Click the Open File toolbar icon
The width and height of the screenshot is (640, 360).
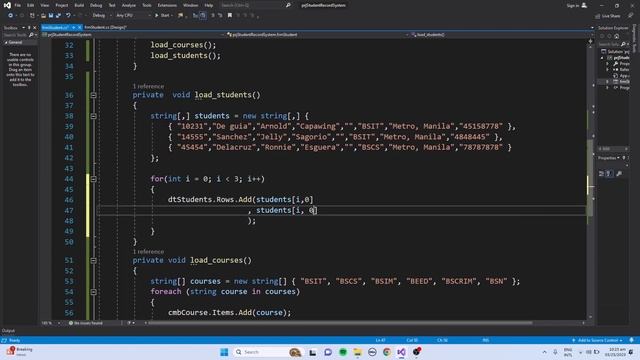[x=43, y=16]
